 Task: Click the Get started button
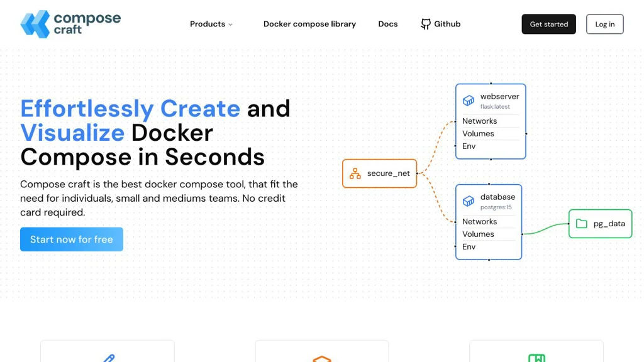coord(548,25)
